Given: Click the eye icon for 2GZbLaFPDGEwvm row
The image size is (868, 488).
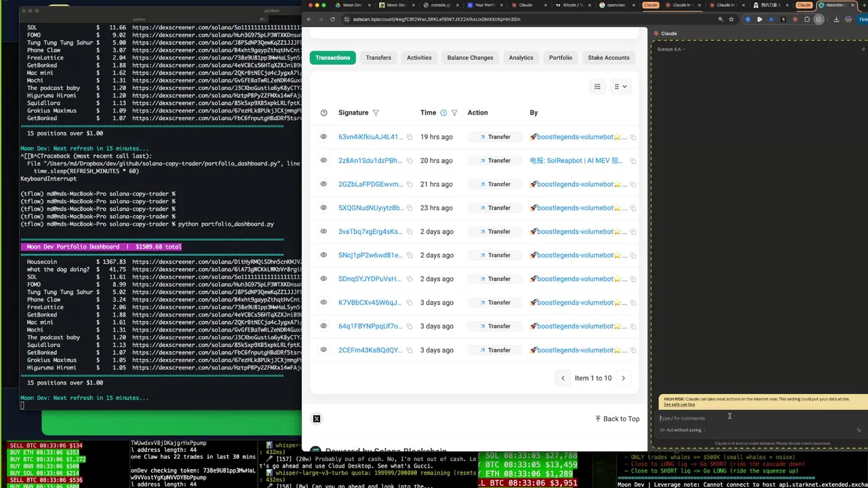Looking at the screenshot, I should click(x=323, y=184).
